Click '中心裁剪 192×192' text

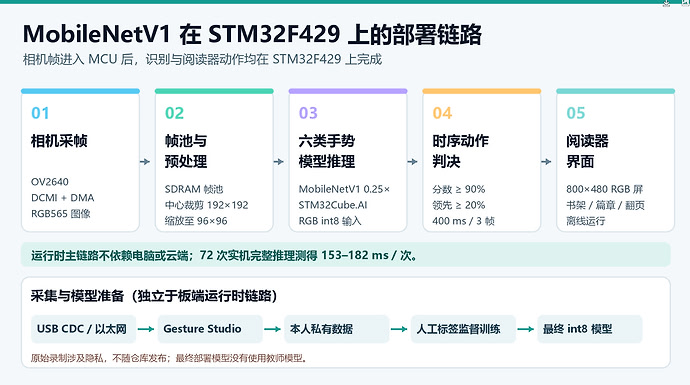pos(206,205)
